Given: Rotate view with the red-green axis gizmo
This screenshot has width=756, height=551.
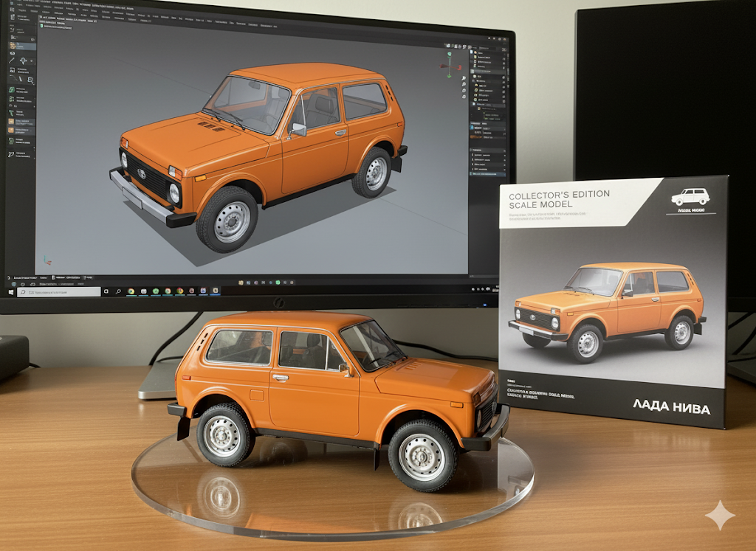Looking at the screenshot, I should point(450,64).
